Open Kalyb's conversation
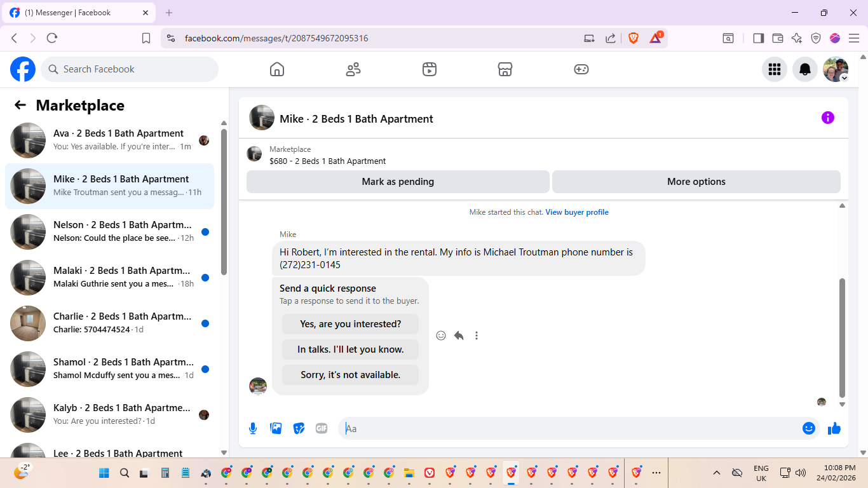This screenshot has height=488, width=868. 109,415
